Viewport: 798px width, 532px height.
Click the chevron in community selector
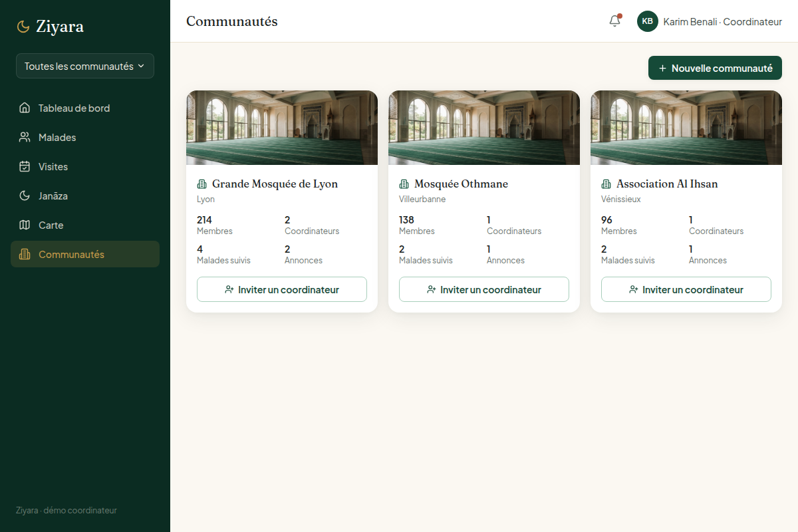(141, 66)
